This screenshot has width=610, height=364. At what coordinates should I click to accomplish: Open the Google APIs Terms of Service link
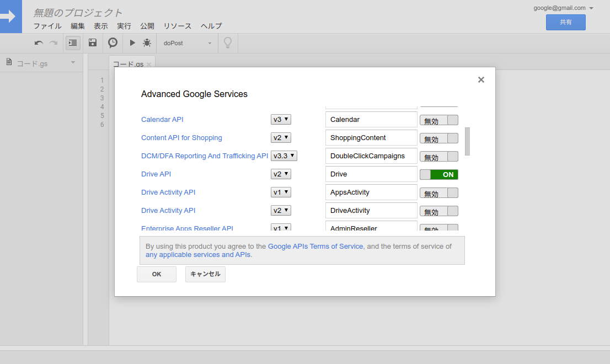point(315,246)
